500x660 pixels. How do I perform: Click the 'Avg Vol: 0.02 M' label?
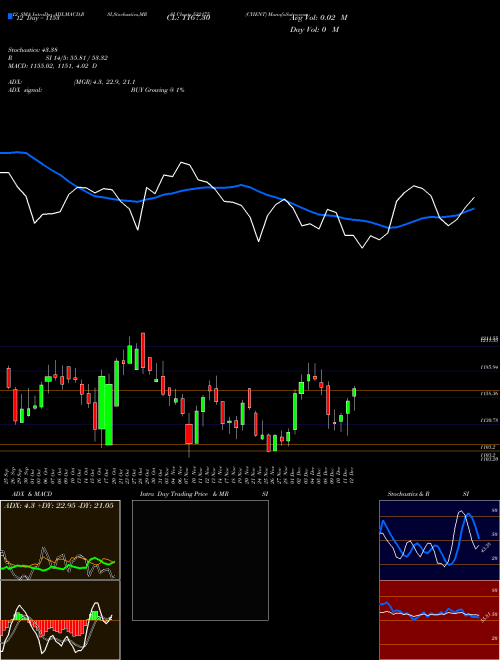319,18
